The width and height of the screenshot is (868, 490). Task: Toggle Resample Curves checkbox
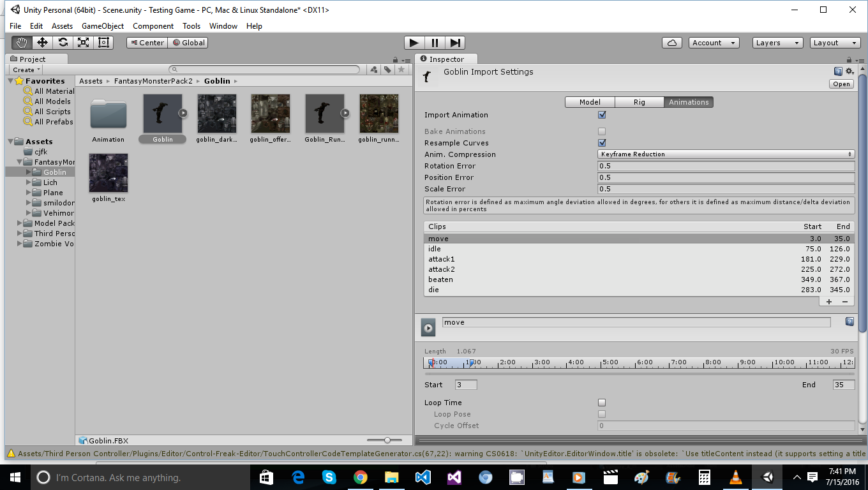click(x=602, y=143)
